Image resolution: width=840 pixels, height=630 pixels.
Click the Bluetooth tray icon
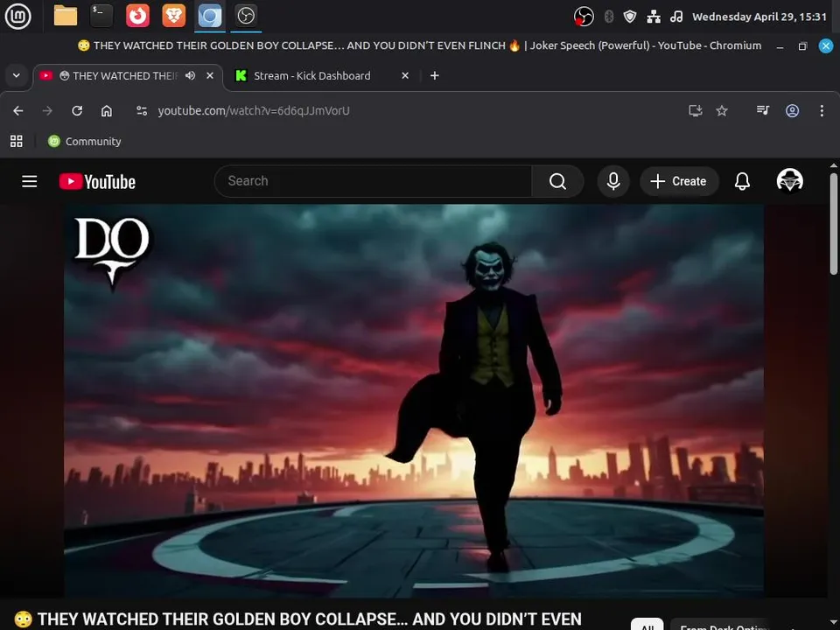[609, 17]
